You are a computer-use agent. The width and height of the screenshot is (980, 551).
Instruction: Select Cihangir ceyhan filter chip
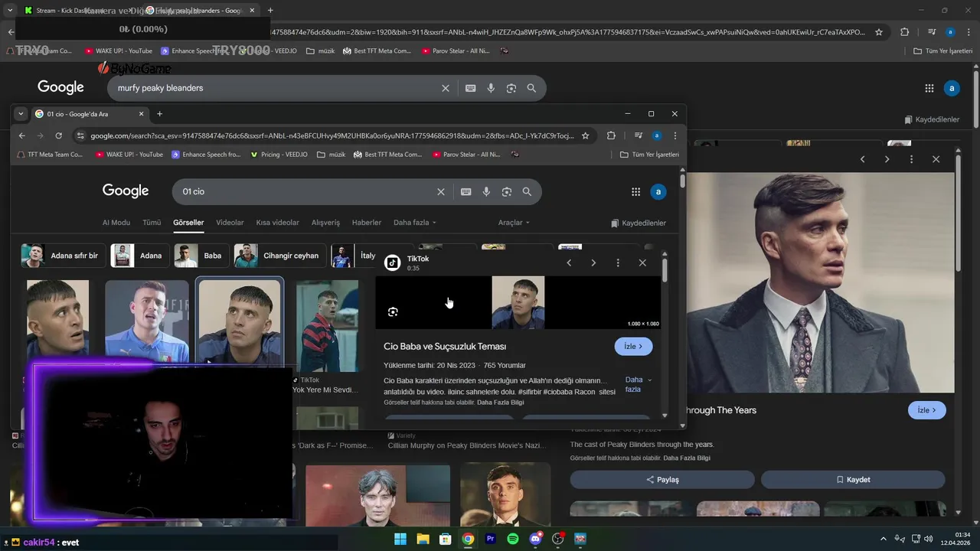[x=279, y=256]
